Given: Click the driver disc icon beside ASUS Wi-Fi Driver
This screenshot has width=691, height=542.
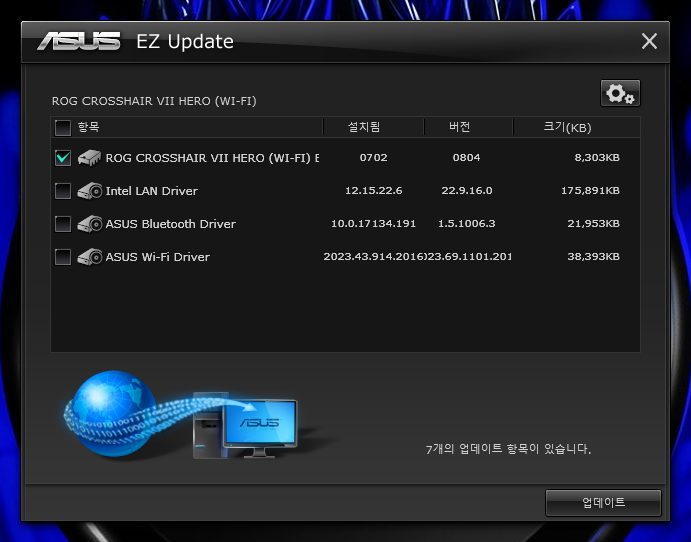Looking at the screenshot, I should 89,257.
